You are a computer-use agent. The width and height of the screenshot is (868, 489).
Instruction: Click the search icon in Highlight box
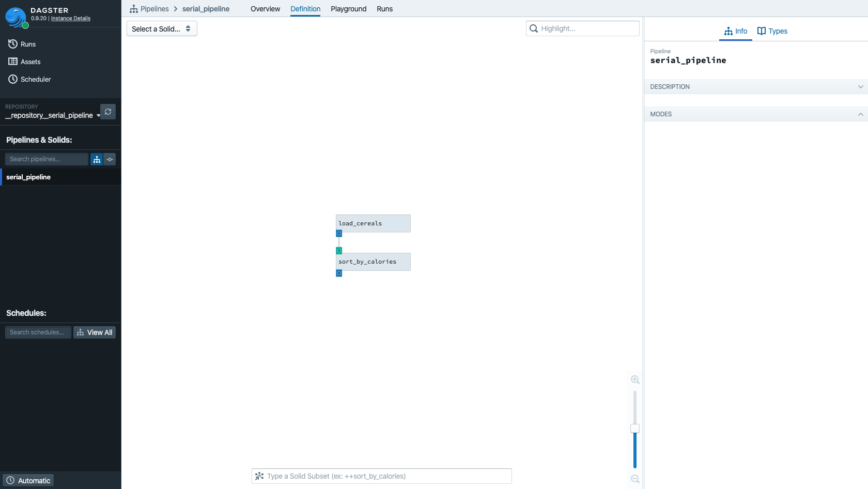click(x=534, y=28)
